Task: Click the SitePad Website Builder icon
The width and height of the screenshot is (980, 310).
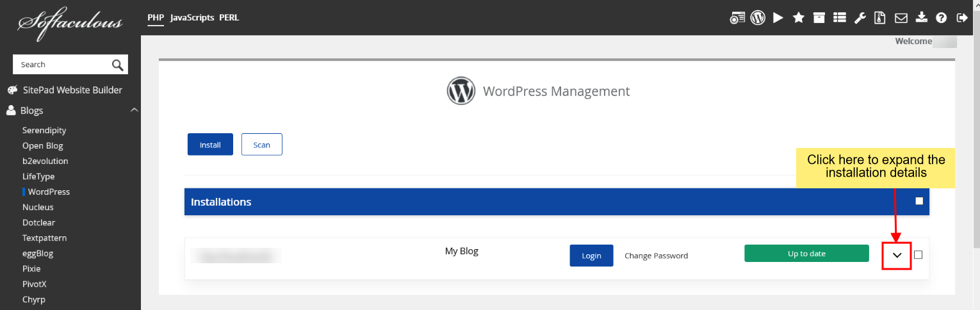Action: point(12,90)
